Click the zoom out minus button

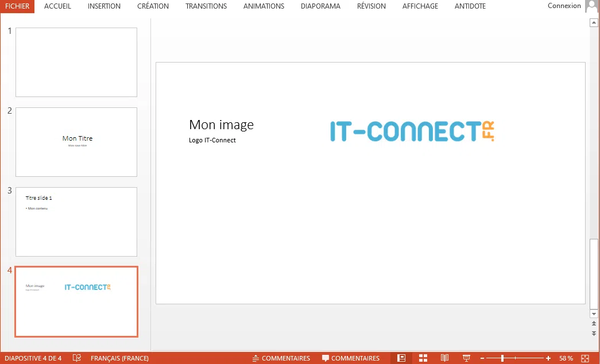coord(482,358)
